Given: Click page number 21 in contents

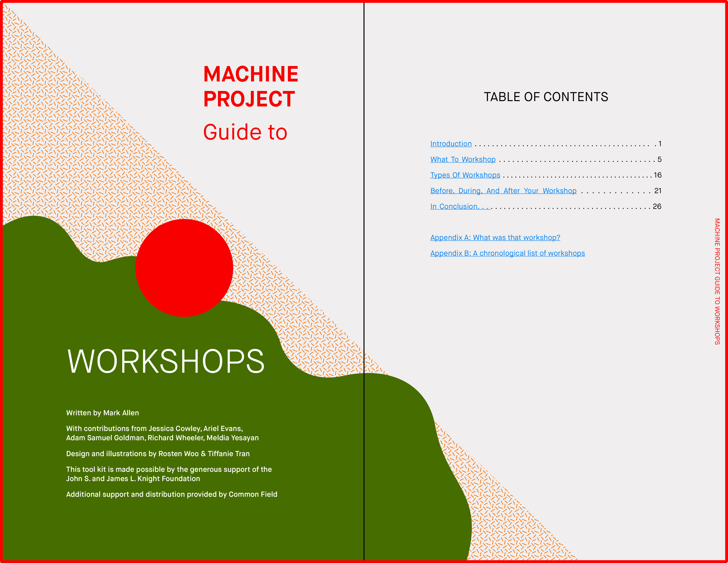Looking at the screenshot, I should coord(658,191).
